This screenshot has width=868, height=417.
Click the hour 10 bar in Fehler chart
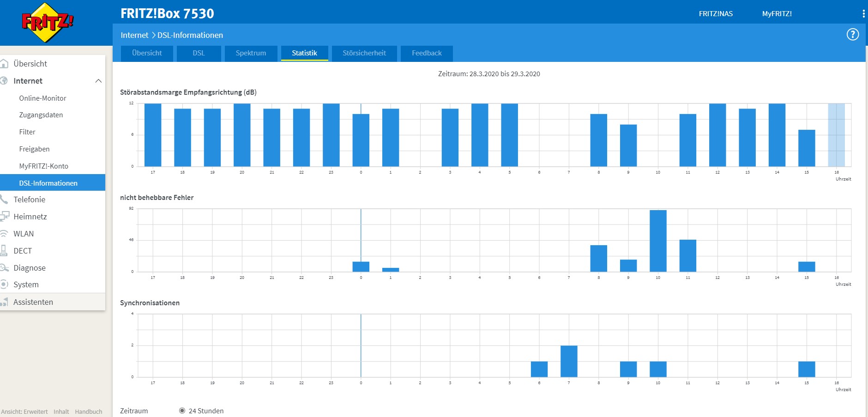tap(658, 241)
